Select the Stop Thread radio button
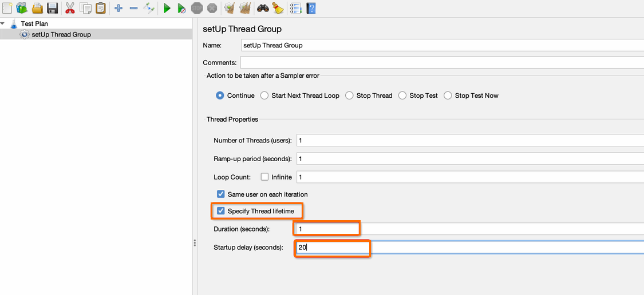The image size is (644, 295). click(x=349, y=95)
